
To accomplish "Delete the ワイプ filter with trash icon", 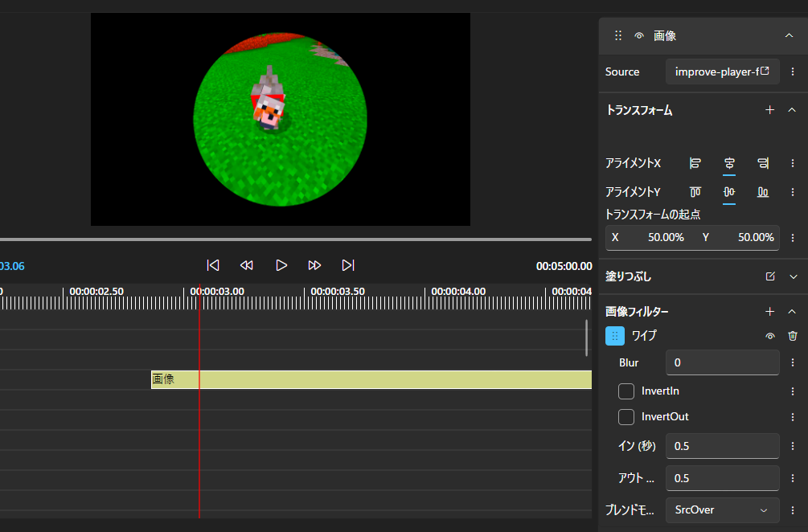I will pos(793,336).
